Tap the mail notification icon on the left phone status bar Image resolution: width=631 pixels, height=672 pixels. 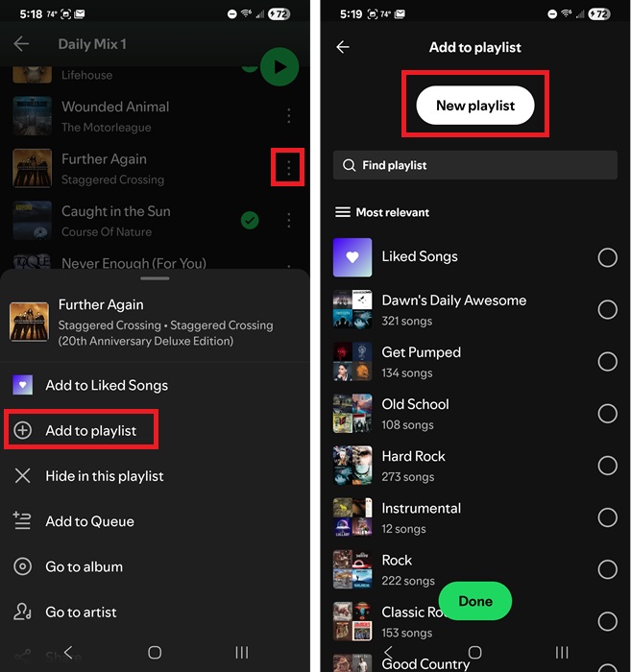pyautogui.click(x=80, y=14)
